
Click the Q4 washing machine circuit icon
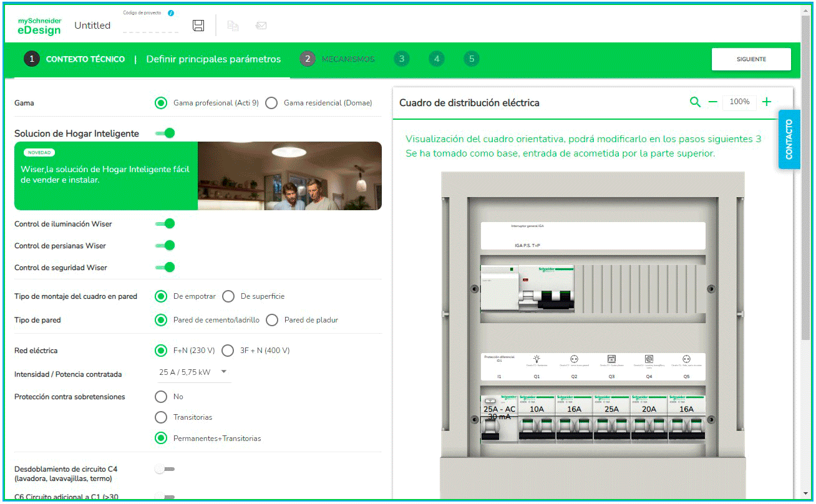649,359
